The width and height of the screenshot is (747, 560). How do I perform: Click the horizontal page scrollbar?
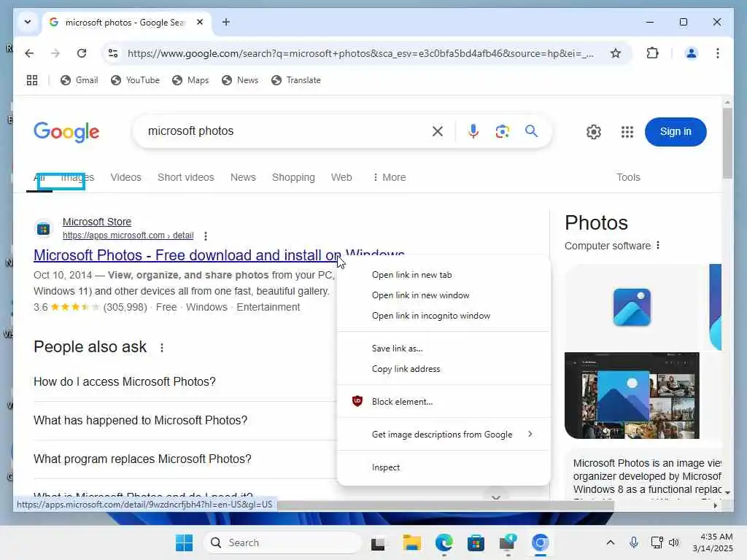[x=446, y=506]
